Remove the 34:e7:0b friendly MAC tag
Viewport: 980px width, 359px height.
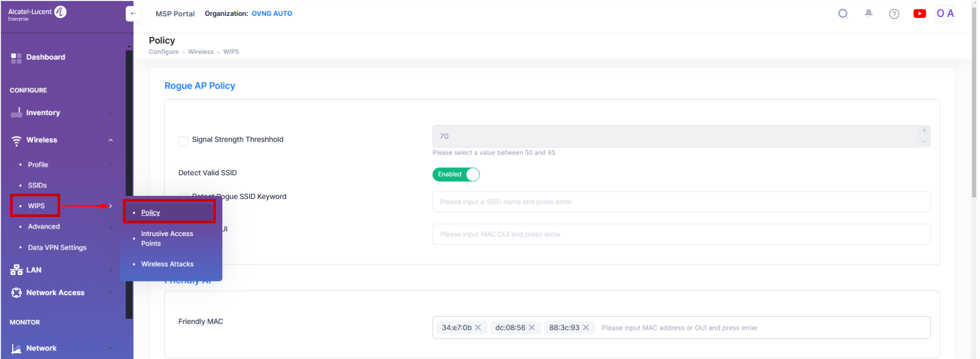pos(478,328)
